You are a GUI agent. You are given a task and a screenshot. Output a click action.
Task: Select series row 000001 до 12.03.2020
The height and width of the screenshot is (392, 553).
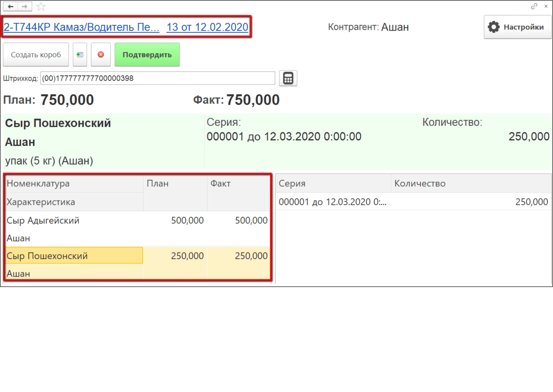click(x=413, y=202)
